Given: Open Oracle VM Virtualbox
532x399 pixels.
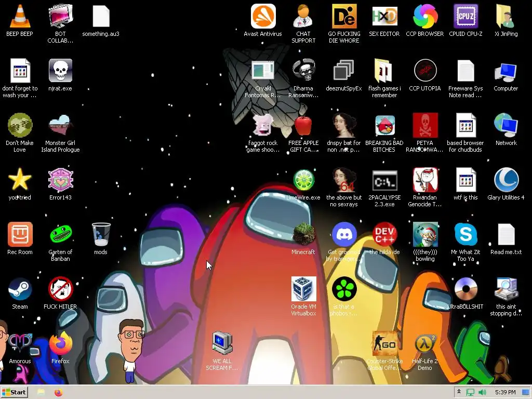Looking at the screenshot, I should coord(303,289).
